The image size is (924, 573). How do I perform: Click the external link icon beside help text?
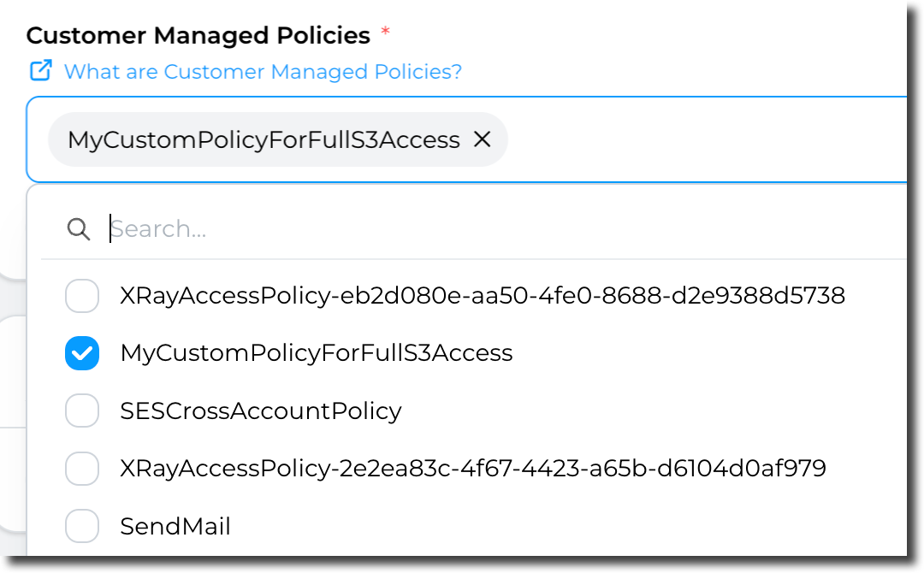click(x=40, y=71)
